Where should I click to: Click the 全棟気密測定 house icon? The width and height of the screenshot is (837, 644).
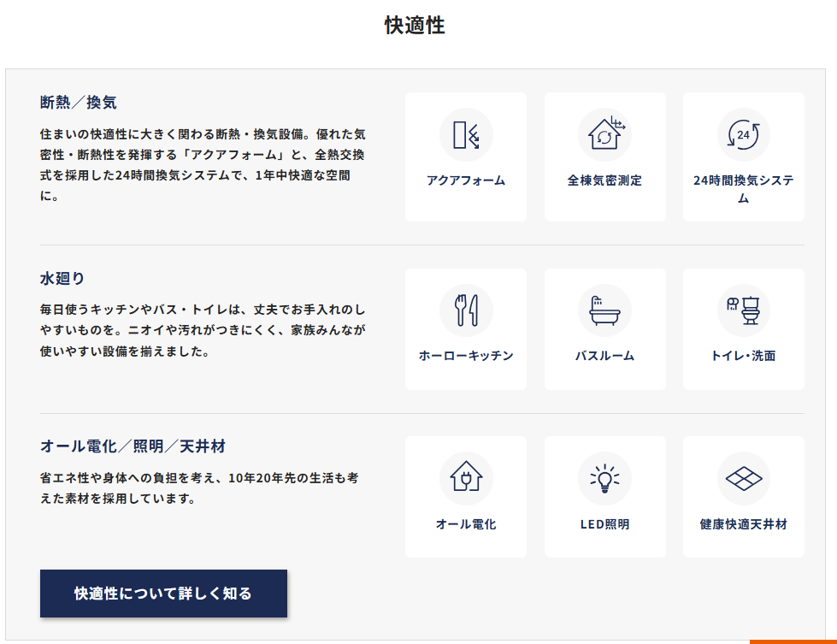click(604, 135)
